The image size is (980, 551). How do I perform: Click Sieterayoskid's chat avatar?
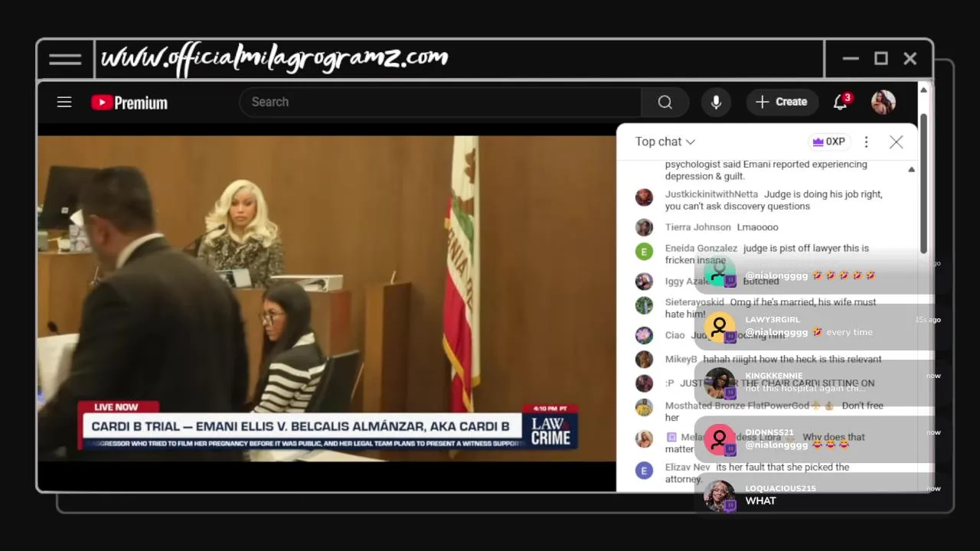point(644,305)
